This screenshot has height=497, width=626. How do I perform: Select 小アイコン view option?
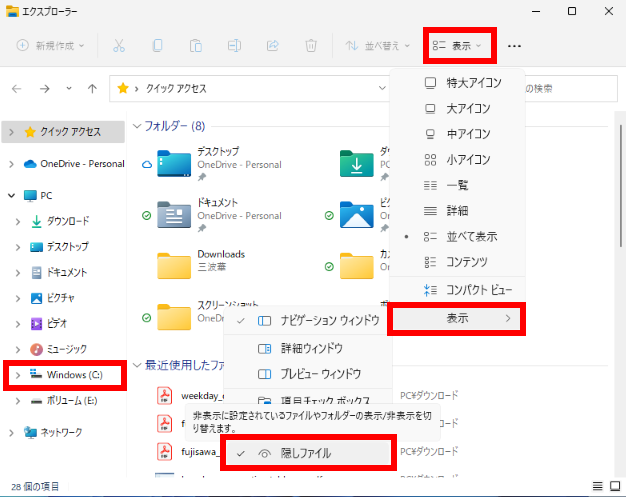coord(458,160)
